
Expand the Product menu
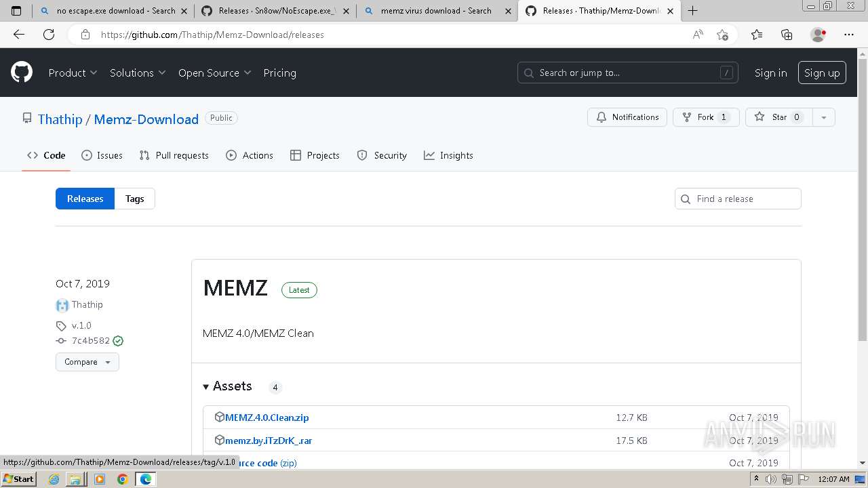click(x=73, y=73)
